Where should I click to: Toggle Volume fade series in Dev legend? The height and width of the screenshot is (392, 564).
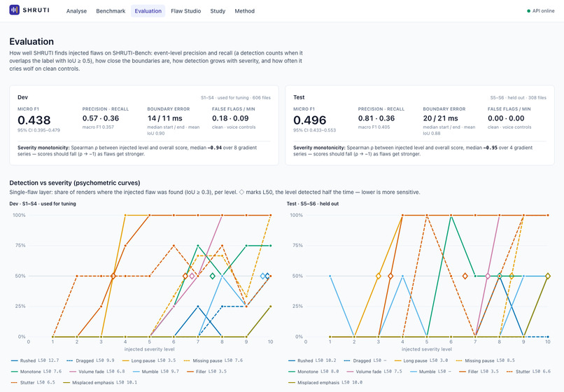click(97, 371)
